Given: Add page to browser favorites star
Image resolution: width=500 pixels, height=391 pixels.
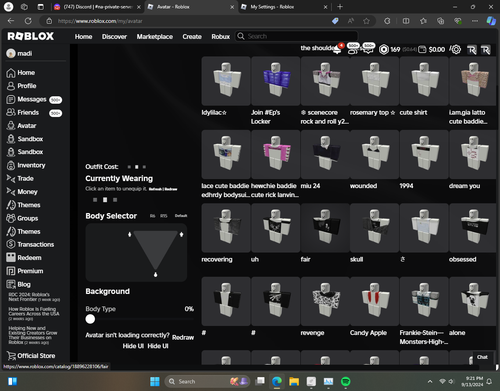Looking at the screenshot, I should coord(366,21).
